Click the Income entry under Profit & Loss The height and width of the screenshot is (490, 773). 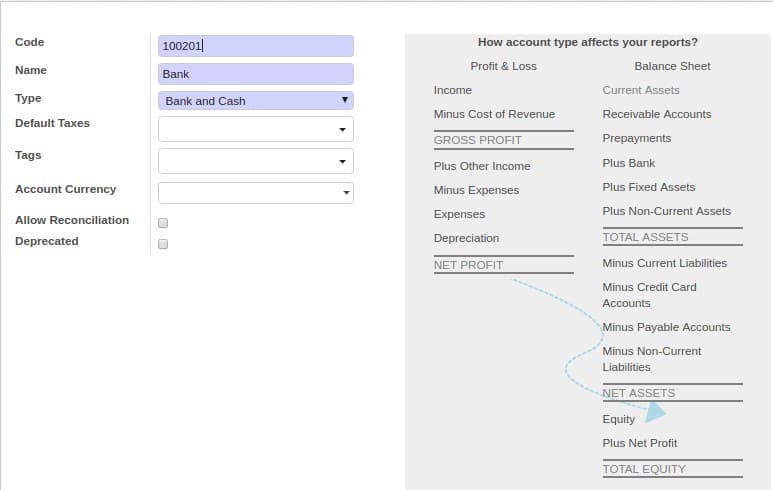point(453,90)
